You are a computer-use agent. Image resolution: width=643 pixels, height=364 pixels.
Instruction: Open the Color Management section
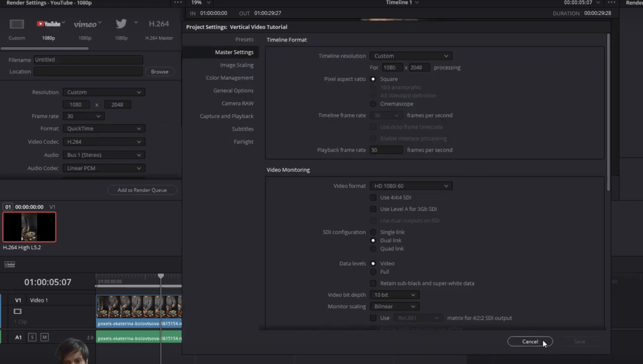pyautogui.click(x=230, y=78)
